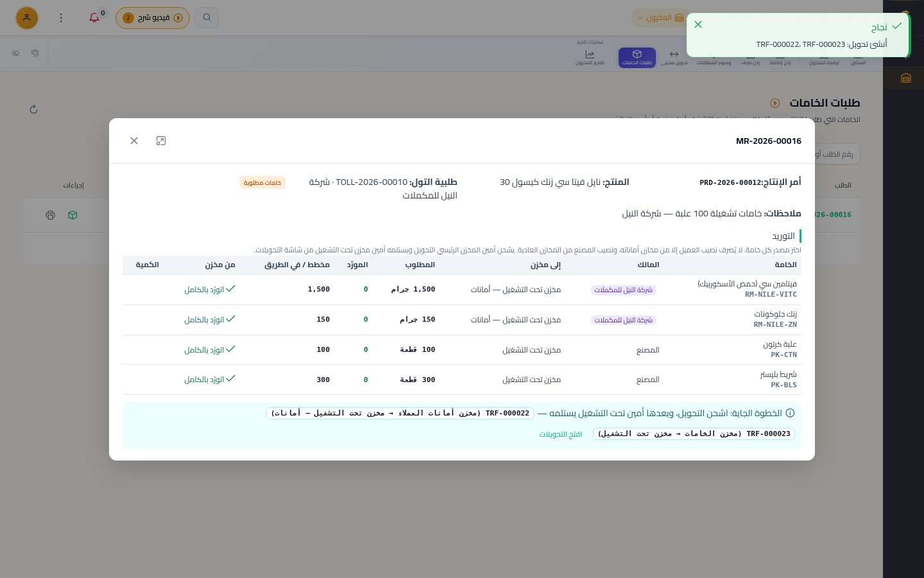
Task: Click the 300 قطعة required quantity
Action: 418,380
